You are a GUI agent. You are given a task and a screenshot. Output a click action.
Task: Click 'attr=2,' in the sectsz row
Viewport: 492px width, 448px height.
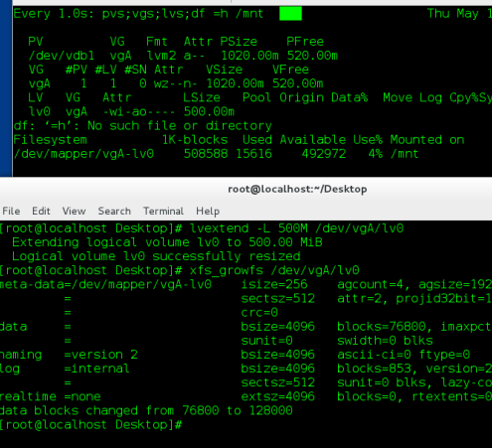pos(363,299)
